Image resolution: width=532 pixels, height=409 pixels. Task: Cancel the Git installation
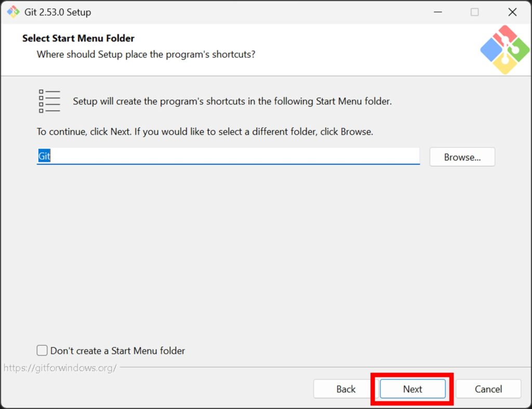point(488,389)
